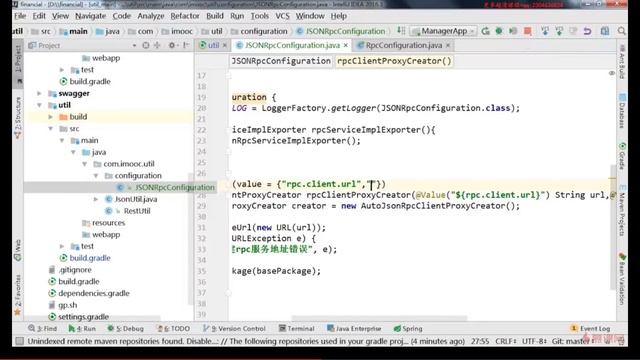This screenshot has height=360, width=640.
Task: Stop the running app with red square
Action: (x=527, y=31)
